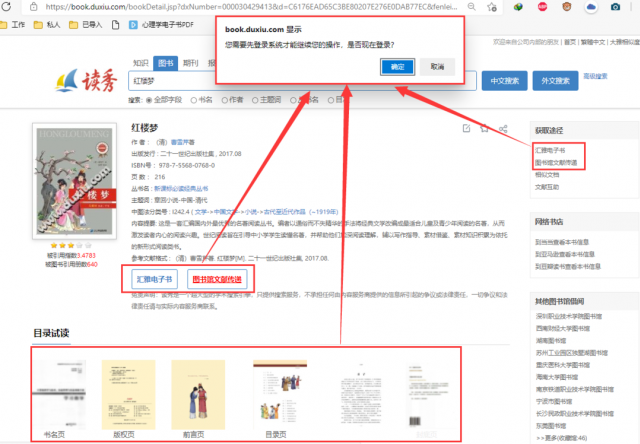
Task: Open the blue cloud profile icon
Action: point(591,7)
